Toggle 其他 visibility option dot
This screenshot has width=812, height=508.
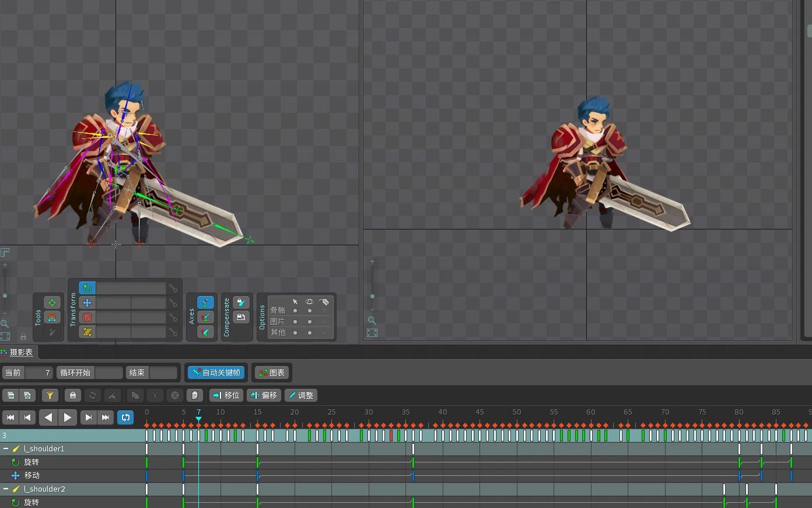(x=310, y=332)
